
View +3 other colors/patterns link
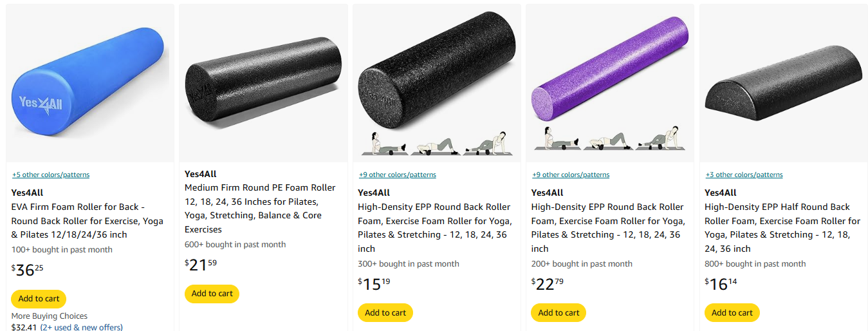coord(744,175)
